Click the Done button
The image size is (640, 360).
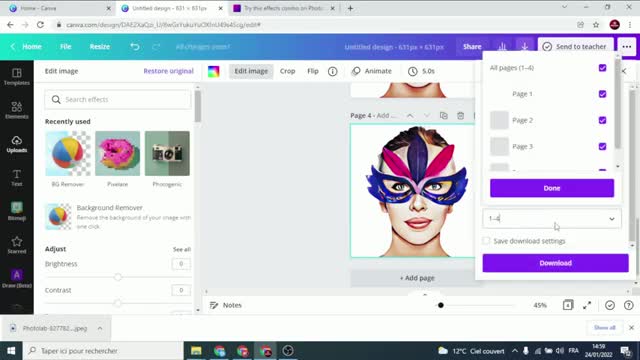(552, 188)
